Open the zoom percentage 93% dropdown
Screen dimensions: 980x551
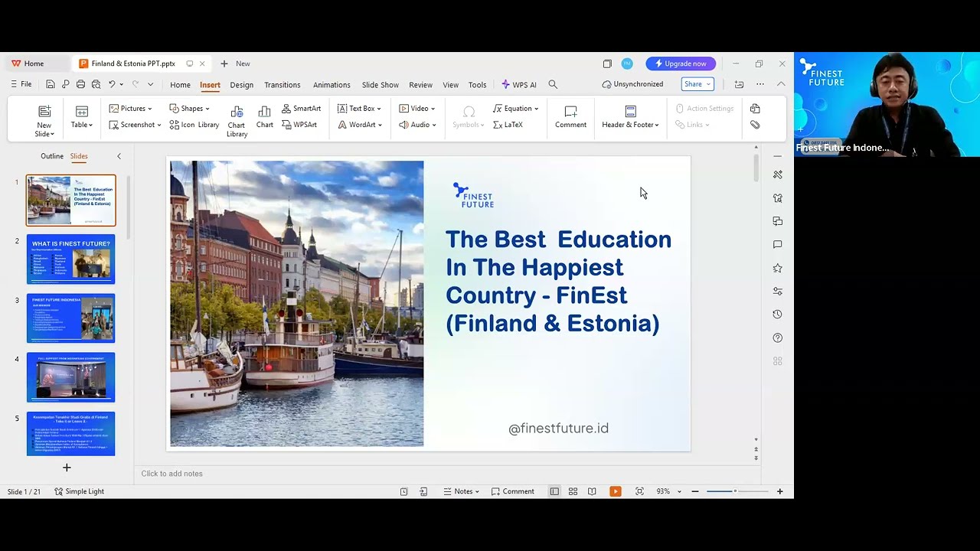668,491
